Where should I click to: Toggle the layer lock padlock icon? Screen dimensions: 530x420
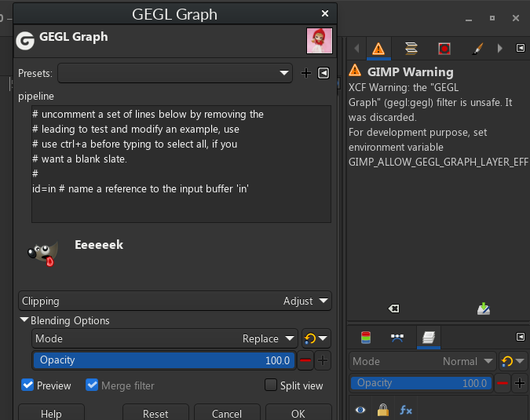tap(383, 410)
